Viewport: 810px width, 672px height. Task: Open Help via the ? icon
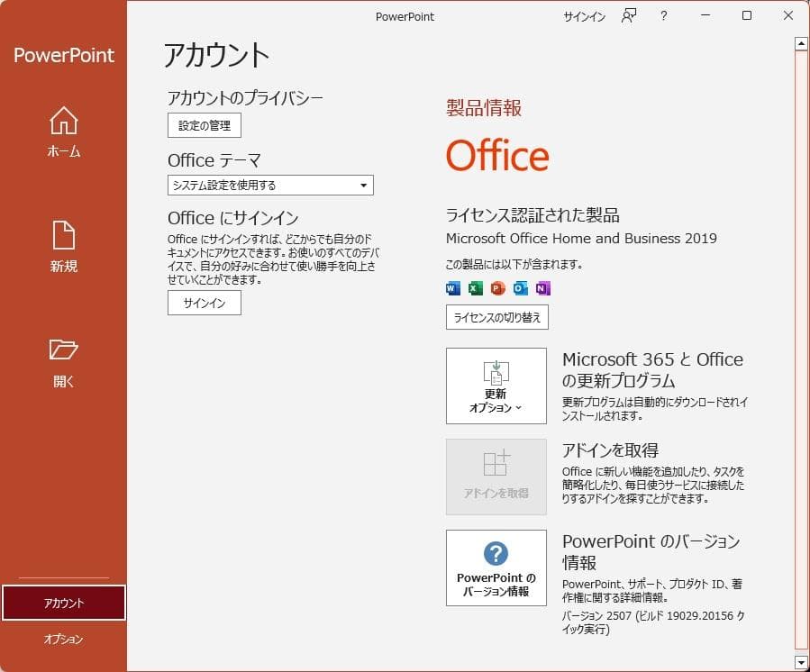[663, 16]
